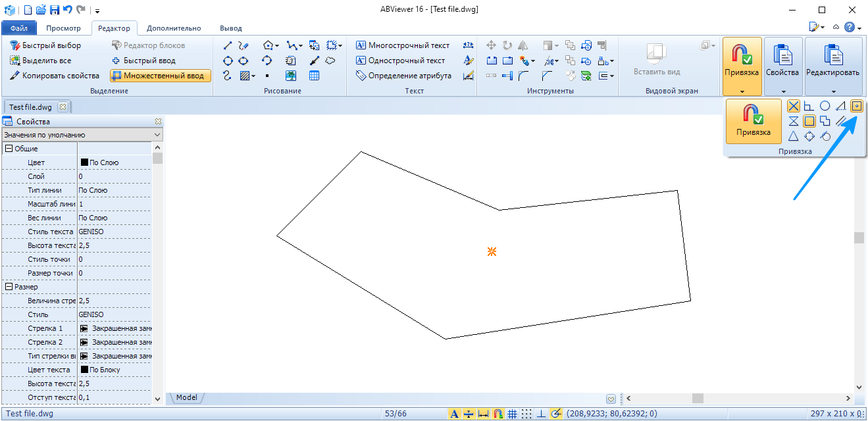The width and height of the screenshot is (868, 421).
Task: Toggle center snap square-with-dot icon
Action: (x=856, y=105)
